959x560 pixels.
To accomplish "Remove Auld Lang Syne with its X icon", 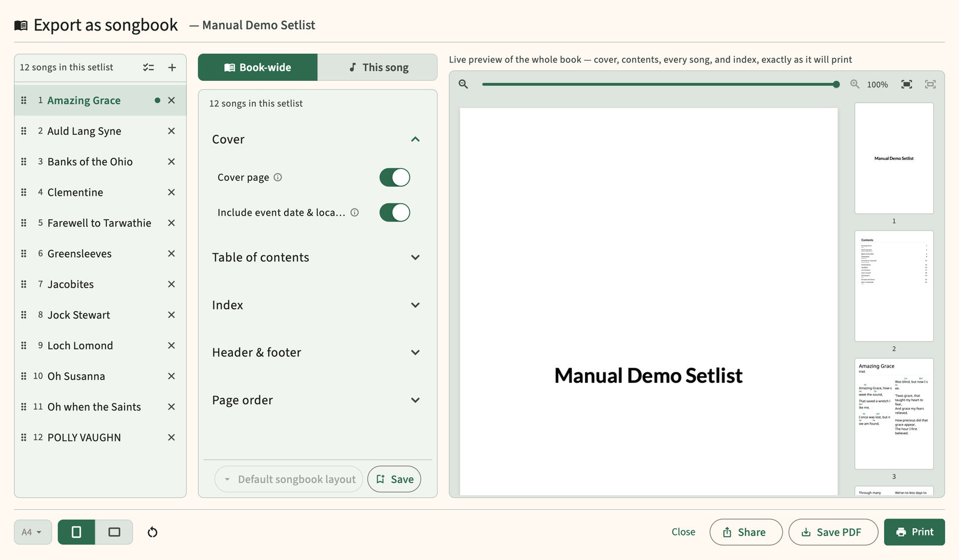I will coord(171,131).
